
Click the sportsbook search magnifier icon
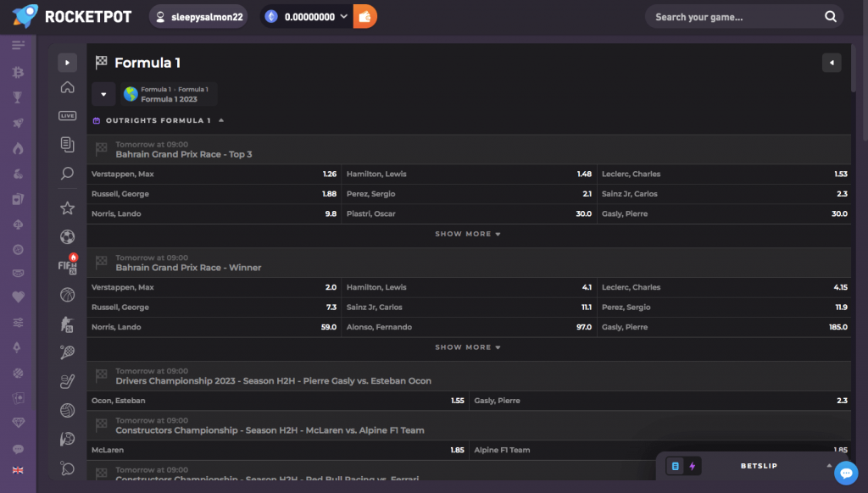pyautogui.click(x=68, y=174)
